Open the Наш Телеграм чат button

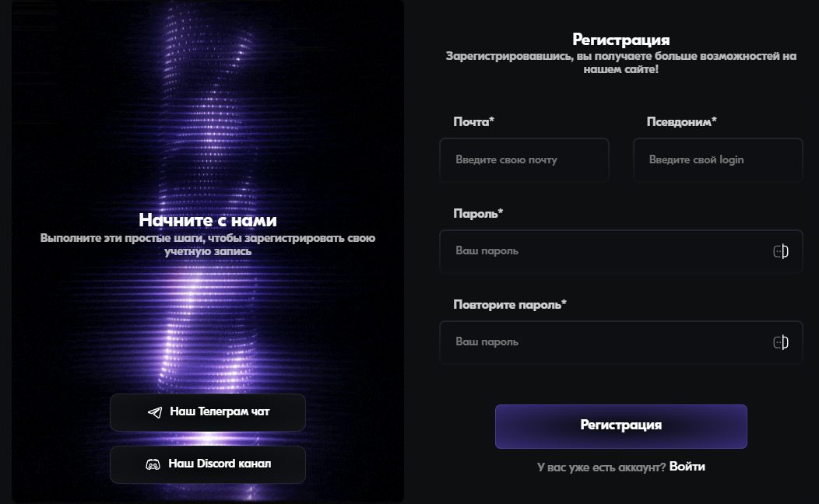coord(208,412)
